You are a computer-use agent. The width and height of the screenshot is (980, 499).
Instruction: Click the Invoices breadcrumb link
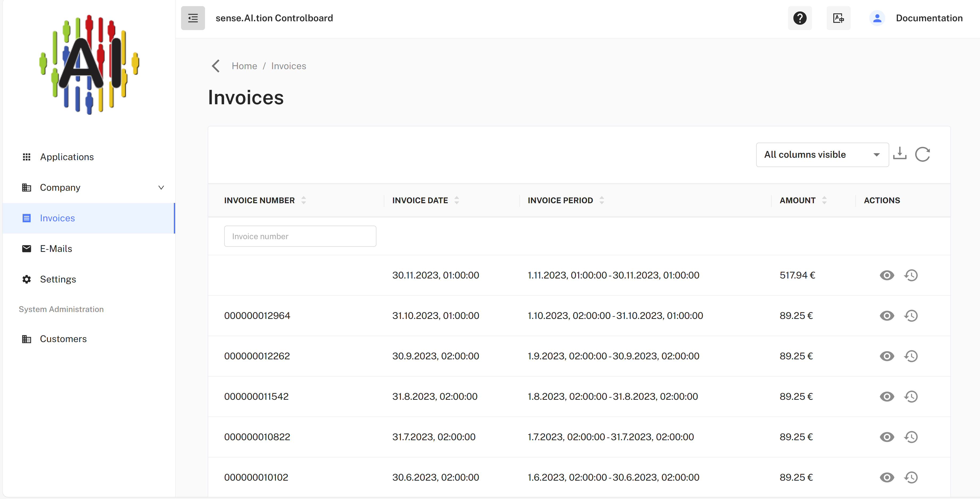(288, 66)
